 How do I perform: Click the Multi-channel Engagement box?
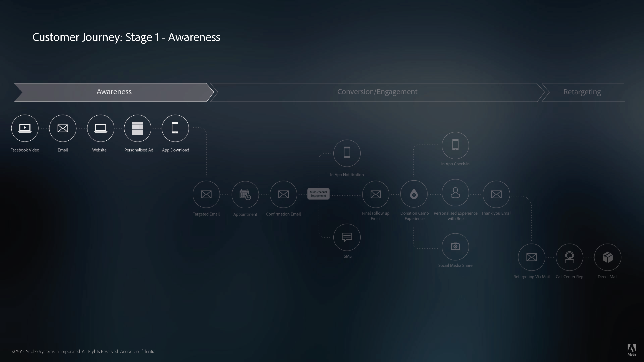(318, 194)
